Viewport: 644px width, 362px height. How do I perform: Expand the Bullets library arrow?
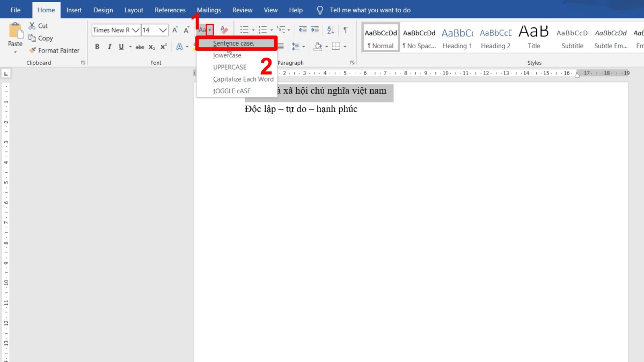click(253, 30)
